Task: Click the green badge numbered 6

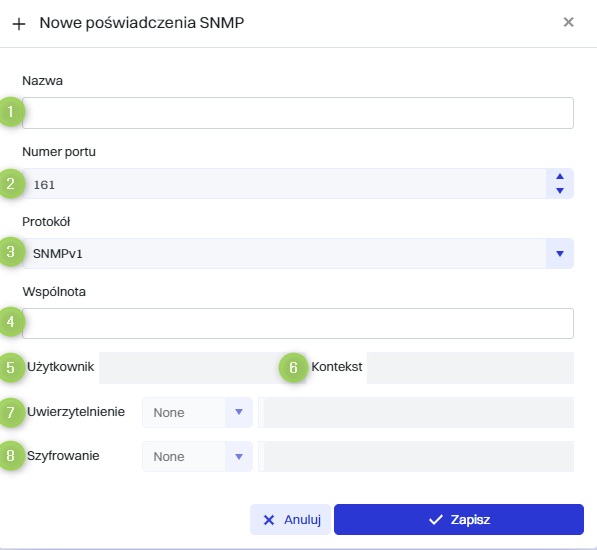Action: point(293,368)
